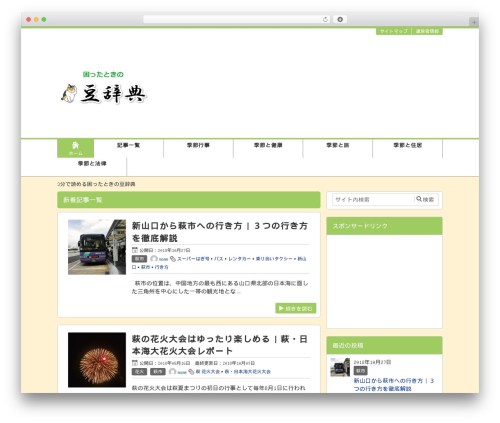Open the 季節と旅 menu item
The height and width of the screenshot is (423, 500).
pyautogui.click(x=338, y=145)
